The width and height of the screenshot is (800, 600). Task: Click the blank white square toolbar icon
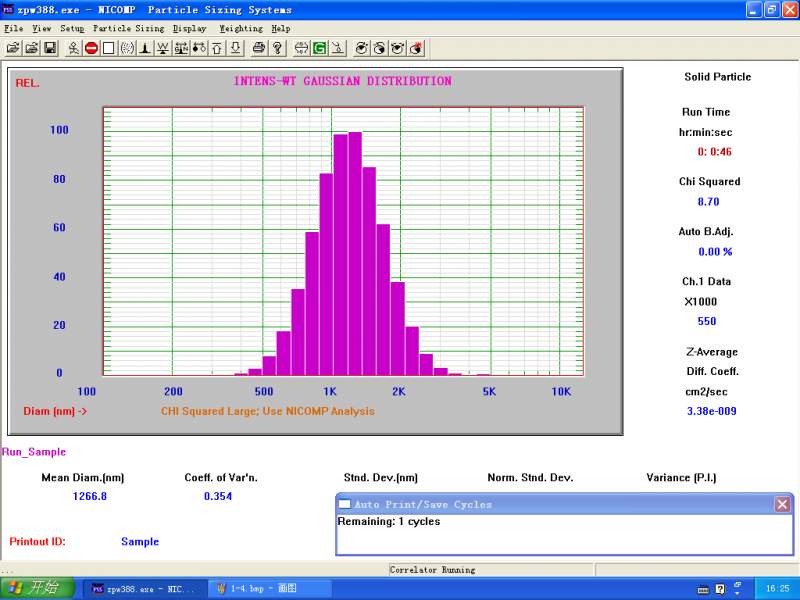[108, 47]
